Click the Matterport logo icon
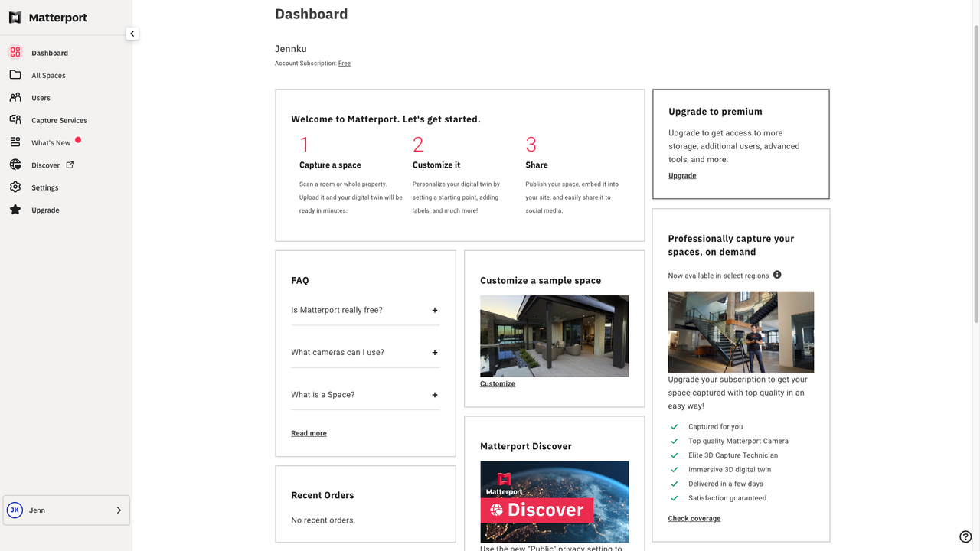980x551 pixels. click(x=15, y=18)
